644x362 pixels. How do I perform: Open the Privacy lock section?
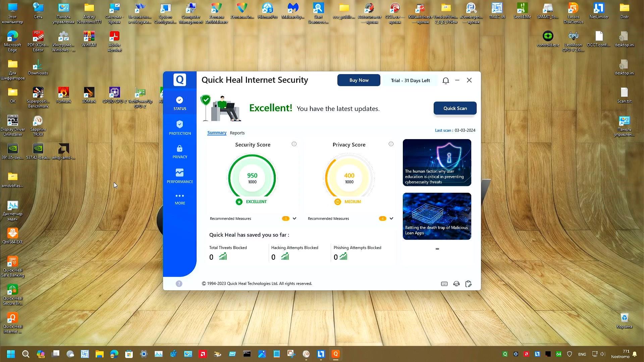180,152
